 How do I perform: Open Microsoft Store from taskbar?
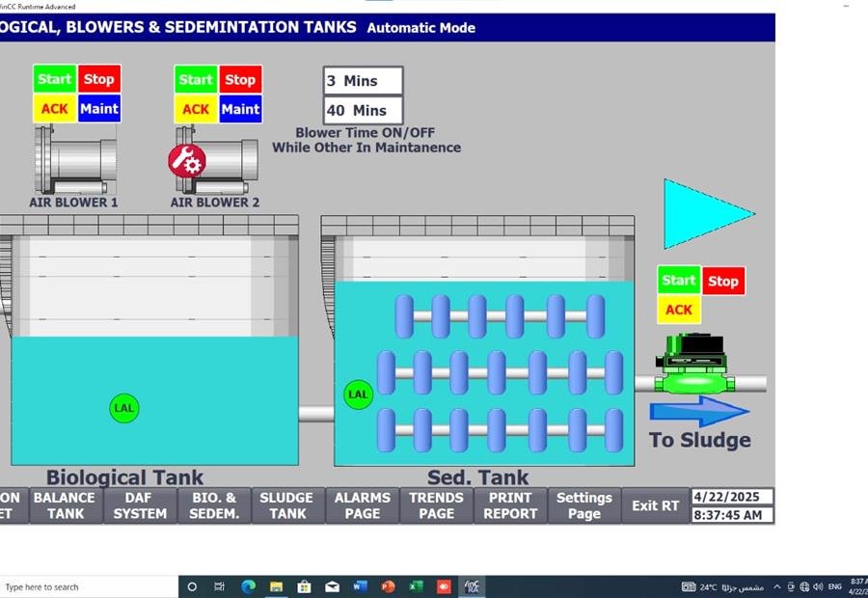coord(304,587)
